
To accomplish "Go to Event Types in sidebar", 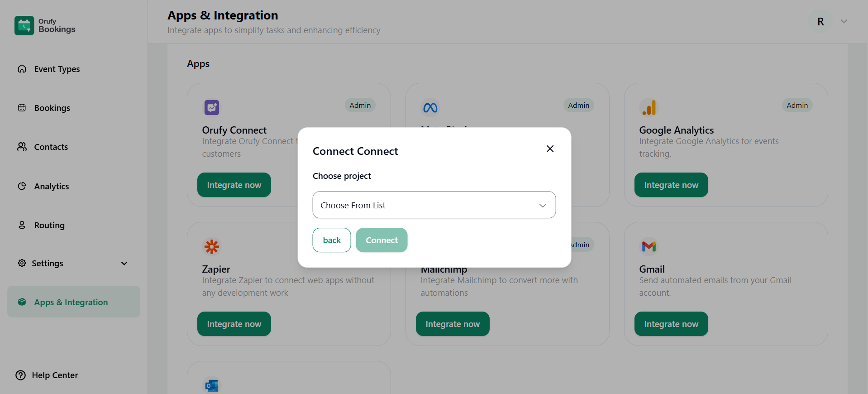I will 57,69.
